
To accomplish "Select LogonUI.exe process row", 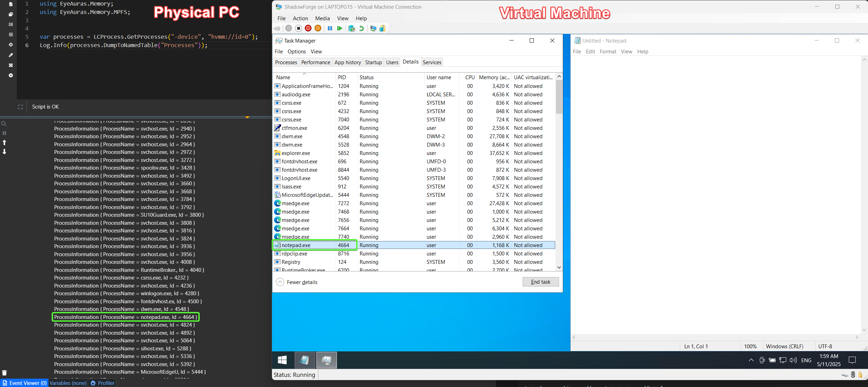I will coord(414,178).
